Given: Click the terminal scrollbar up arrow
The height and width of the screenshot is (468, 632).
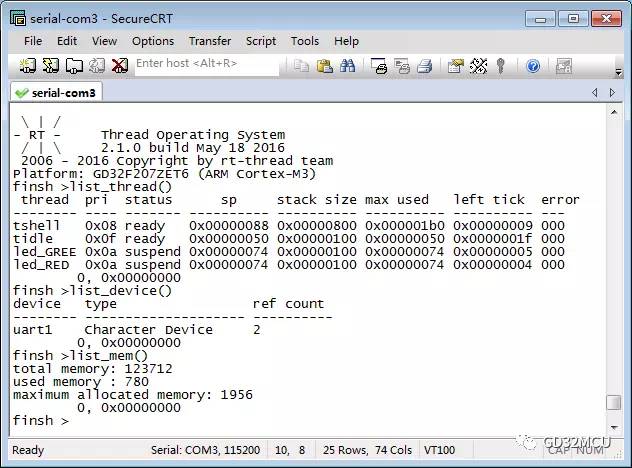Looking at the screenshot, I should coord(614,112).
